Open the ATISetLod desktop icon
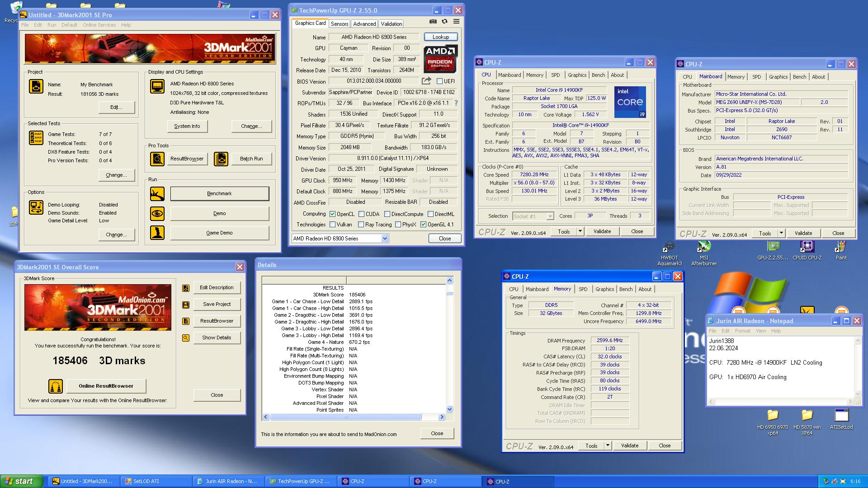Image resolution: width=868 pixels, height=488 pixels. pos(841,419)
